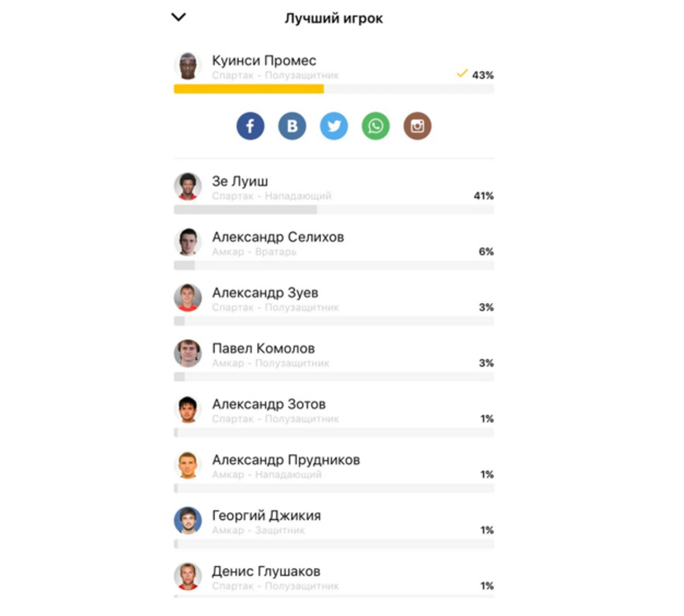Click Куинси Промес's yellow progress bar
The width and height of the screenshot is (684, 616).
pos(248,89)
